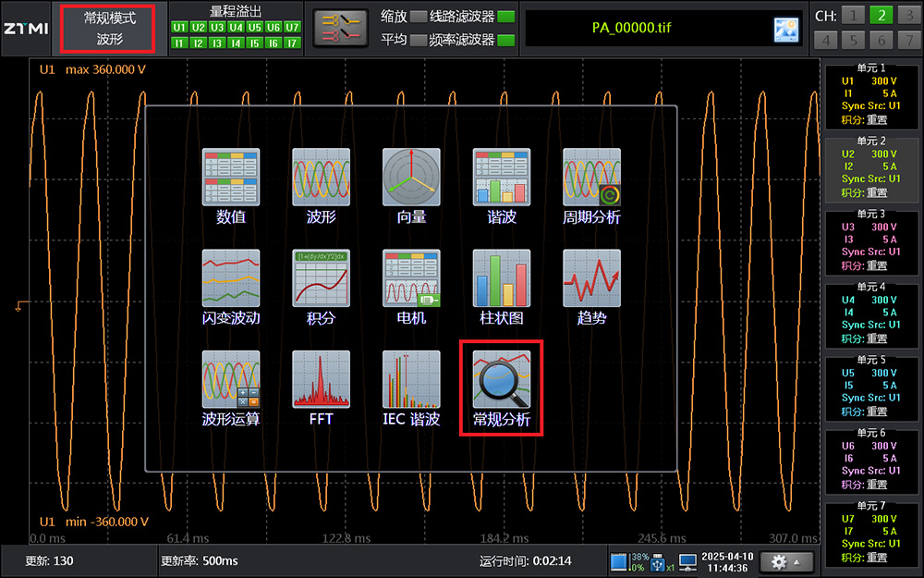Viewport: 924px width, 578px height.
Task: Click the U4 range overflow indicator
Action: (x=236, y=27)
